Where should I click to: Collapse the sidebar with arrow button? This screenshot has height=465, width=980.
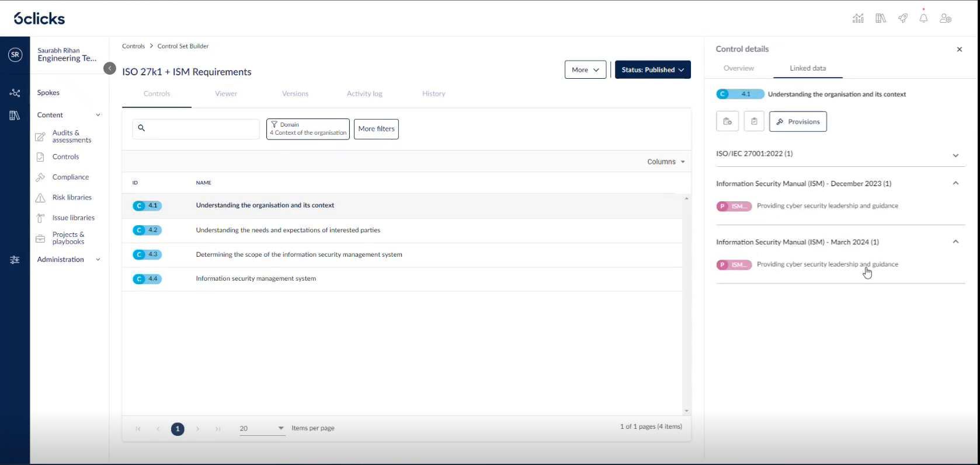pos(110,68)
